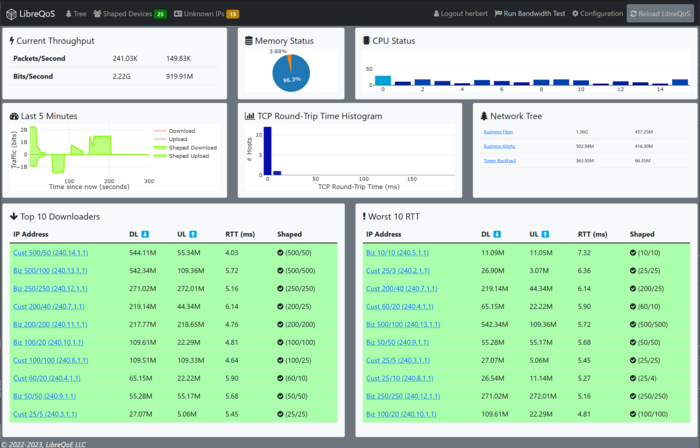Open Unknown IPs page
Screen dimensions: 700x448
pyautogui.click(x=206, y=14)
